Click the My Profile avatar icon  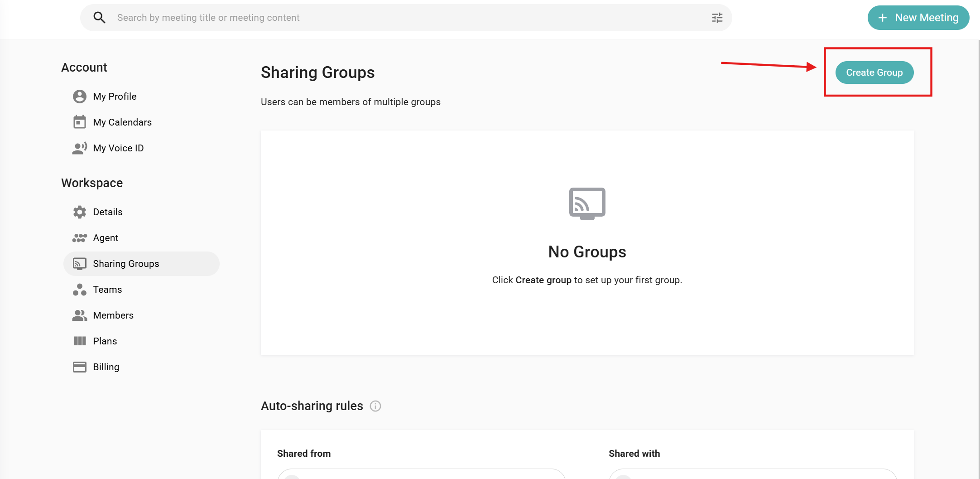coord(79,97)
